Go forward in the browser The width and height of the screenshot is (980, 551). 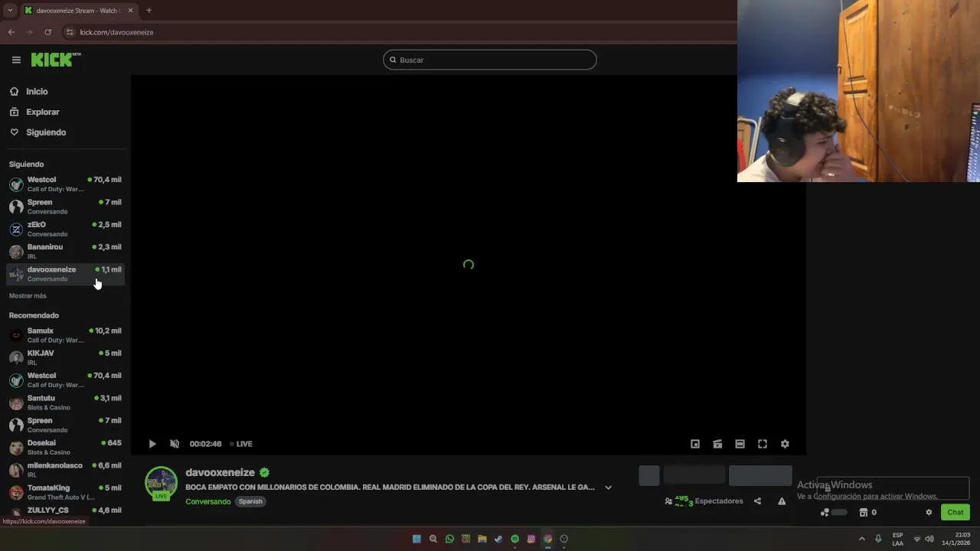[29, 32]
